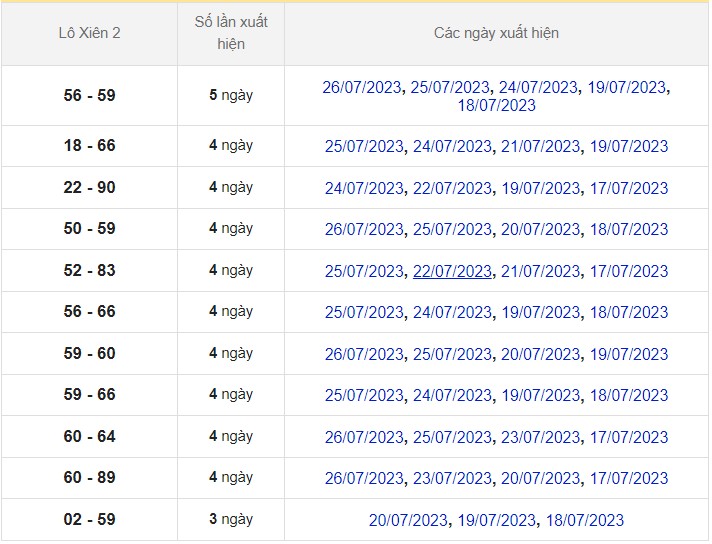712x544 pixels.
Task: Click the underlined 22/07/2023 link in row 52 - 83
Action: [452, 271]
